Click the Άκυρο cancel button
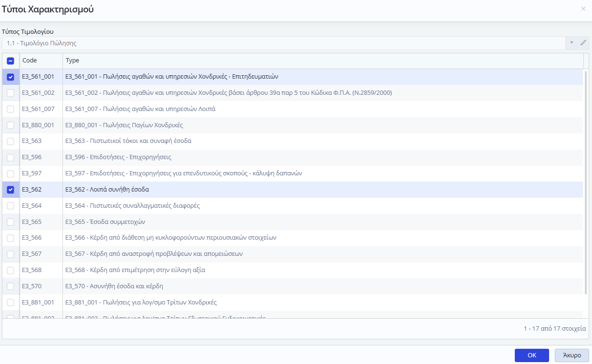 [x=572, y=355]
